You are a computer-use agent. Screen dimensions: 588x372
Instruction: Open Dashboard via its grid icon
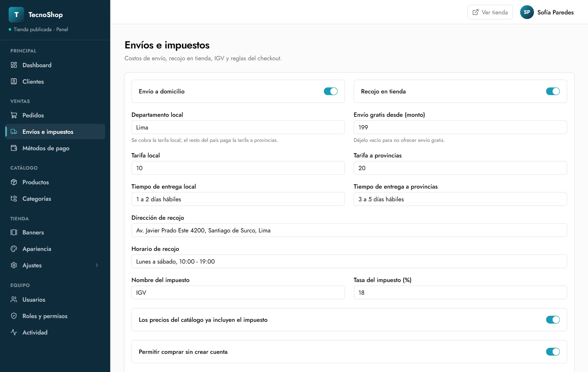(14, 65)
